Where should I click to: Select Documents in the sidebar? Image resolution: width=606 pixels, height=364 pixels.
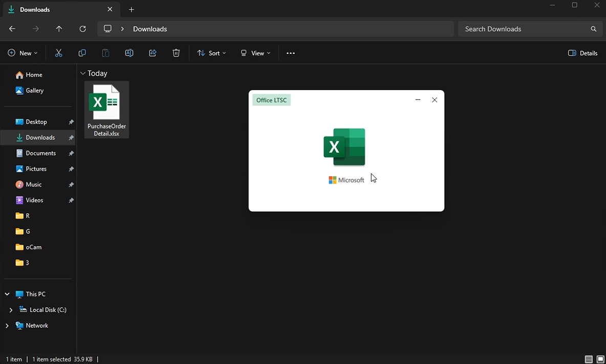[40, 153]
